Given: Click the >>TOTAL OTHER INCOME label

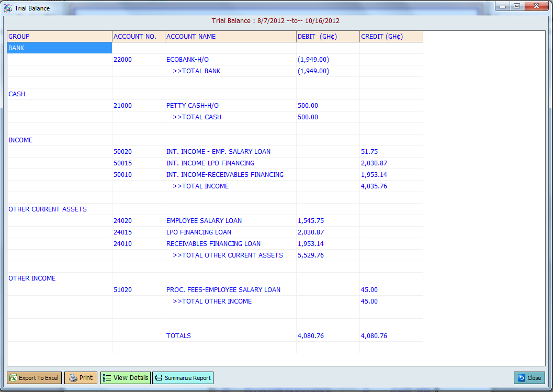Looking at the screenshot, I should tap(212, 301).
